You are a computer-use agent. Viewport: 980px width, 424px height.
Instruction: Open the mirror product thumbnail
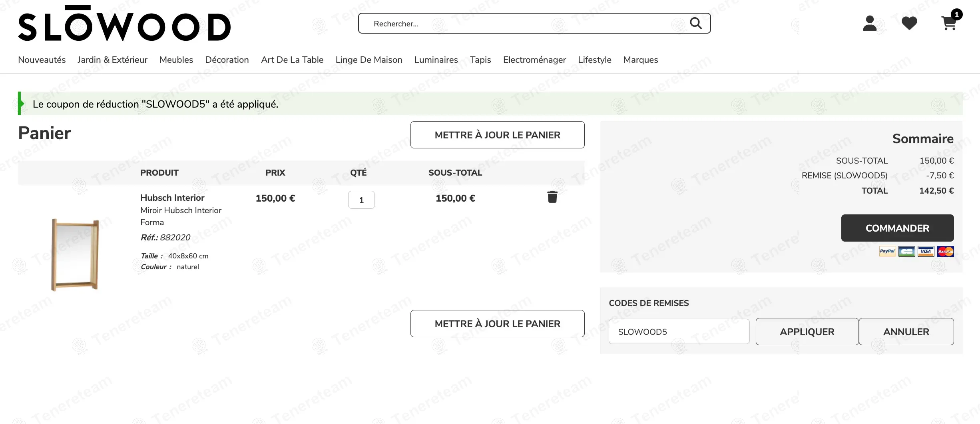point(75,255)
